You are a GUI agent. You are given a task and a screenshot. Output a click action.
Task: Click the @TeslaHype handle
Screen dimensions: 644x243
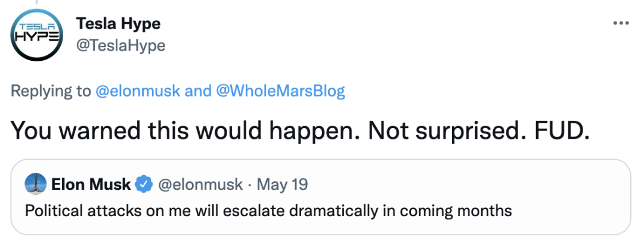point(120,45)
